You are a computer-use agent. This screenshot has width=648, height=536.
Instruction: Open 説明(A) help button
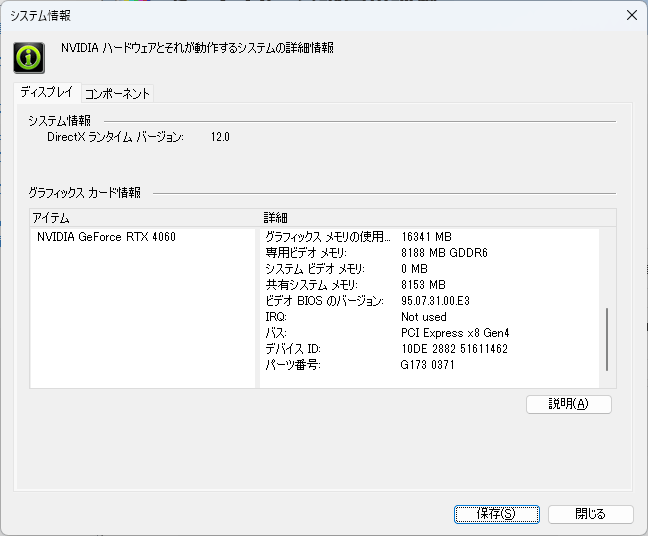point(569,404)
